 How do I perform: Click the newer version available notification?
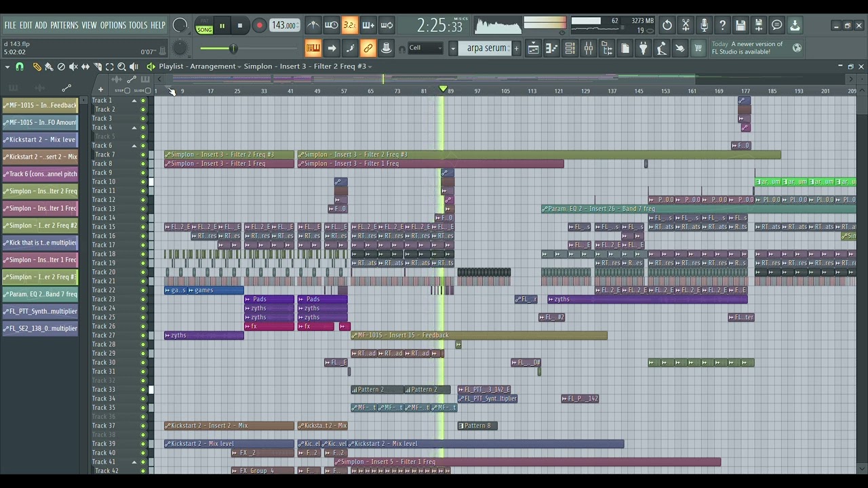(757, 48)
